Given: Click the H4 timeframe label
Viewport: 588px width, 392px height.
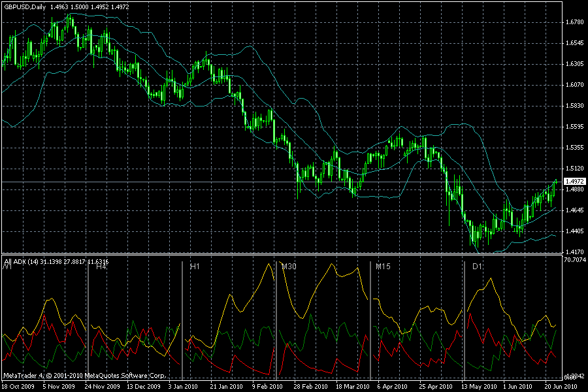Looking at the screenshot, I should [101, 267].
